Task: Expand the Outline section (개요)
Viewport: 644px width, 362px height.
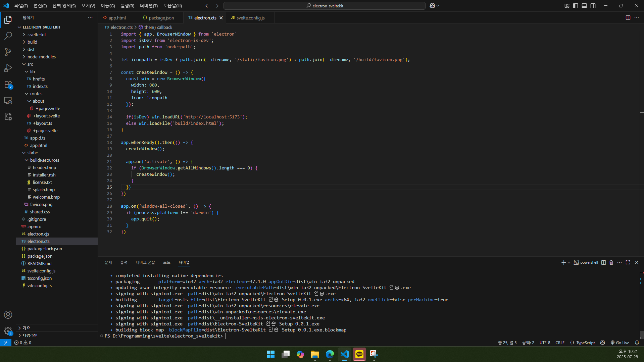Action: 57,328
